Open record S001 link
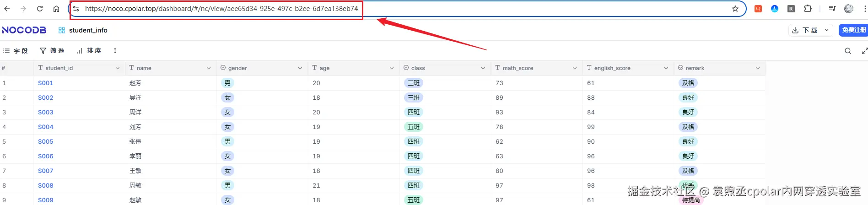Image resolution: width=868 pixels, height=205 pixels. 46,83
